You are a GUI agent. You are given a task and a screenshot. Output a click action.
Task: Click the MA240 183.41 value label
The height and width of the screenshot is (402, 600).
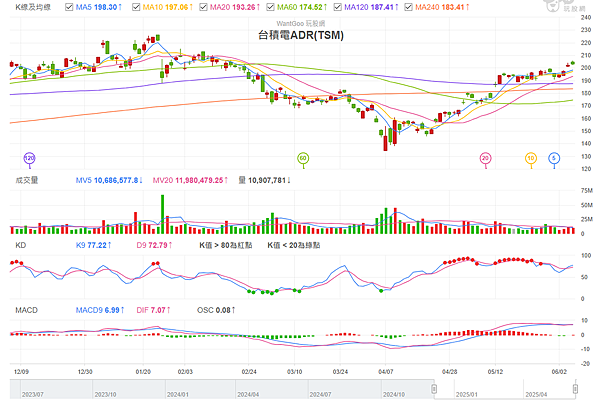click(442, 7)
